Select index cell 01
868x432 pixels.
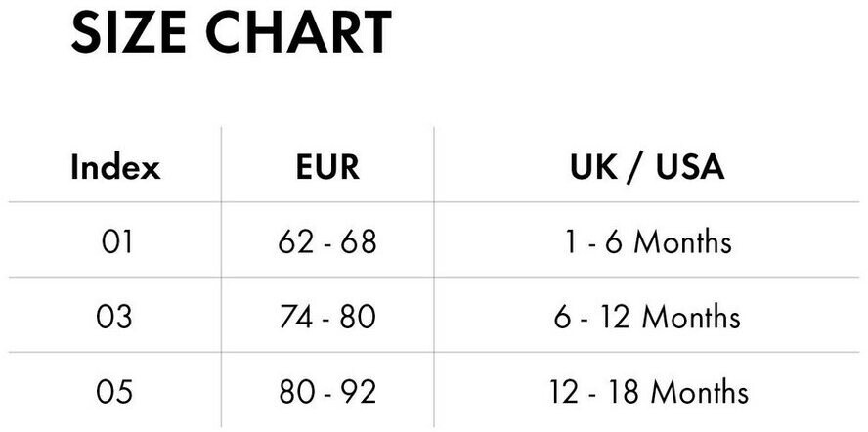point(115,241)
